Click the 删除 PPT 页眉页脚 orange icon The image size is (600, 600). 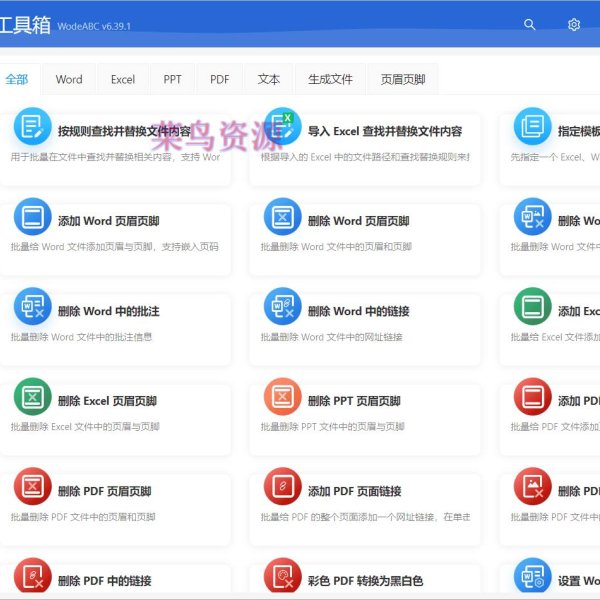pyautogui.click(x=282, y=397)
